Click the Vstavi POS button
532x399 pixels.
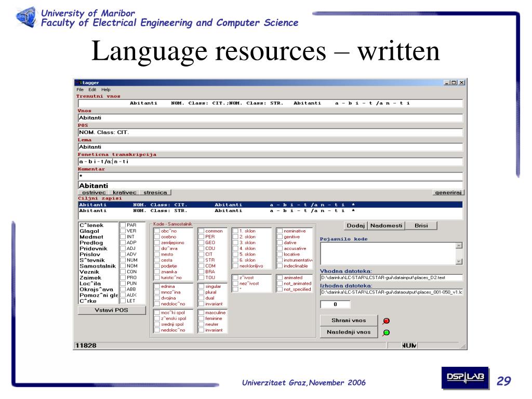112,310
